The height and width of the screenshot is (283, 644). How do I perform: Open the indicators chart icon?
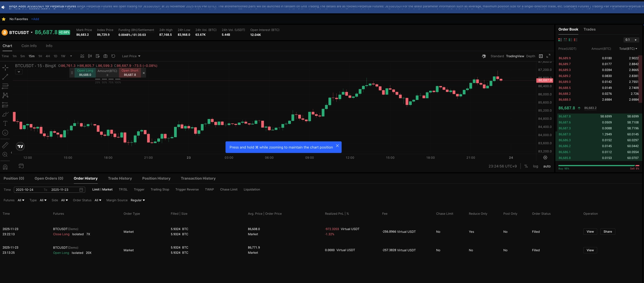click(82, 56)
